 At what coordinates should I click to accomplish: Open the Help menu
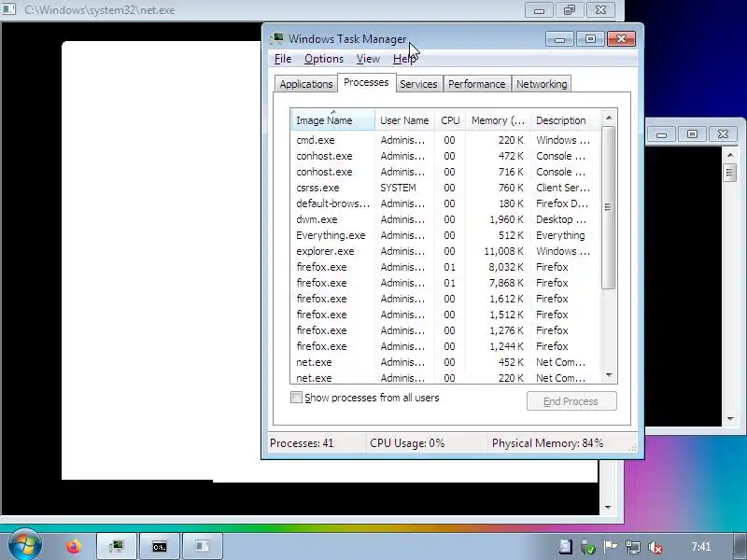point(404,59)
